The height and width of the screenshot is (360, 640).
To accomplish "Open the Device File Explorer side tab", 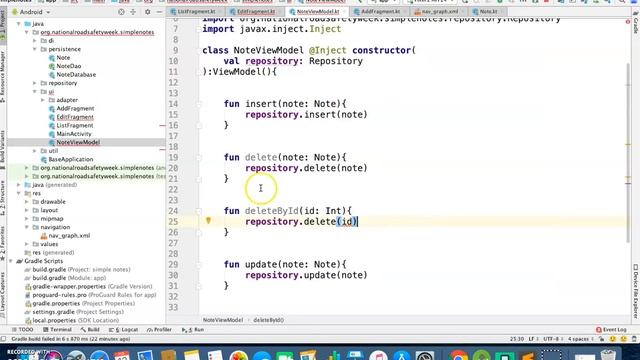I will click(636, 291).
